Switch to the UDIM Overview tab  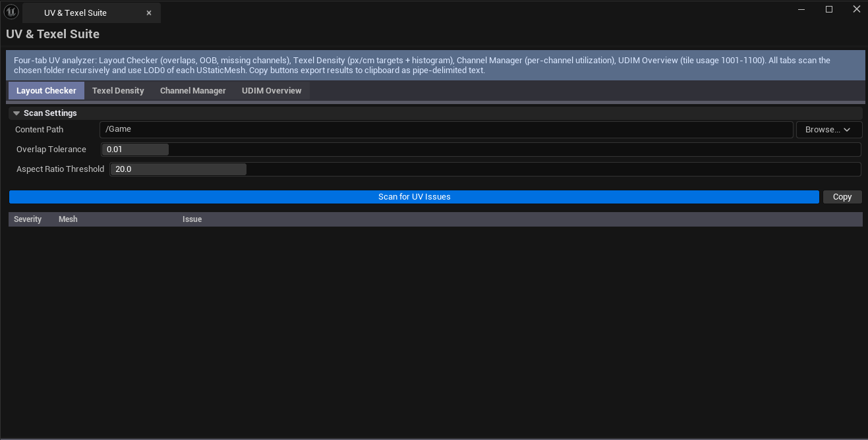272,91
